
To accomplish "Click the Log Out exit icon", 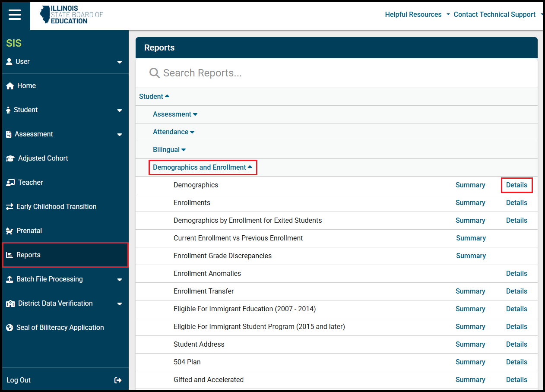I will coord(118,380).
